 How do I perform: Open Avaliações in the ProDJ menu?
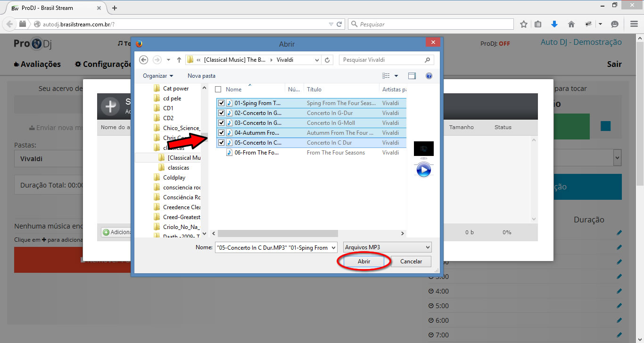[37, 64]
